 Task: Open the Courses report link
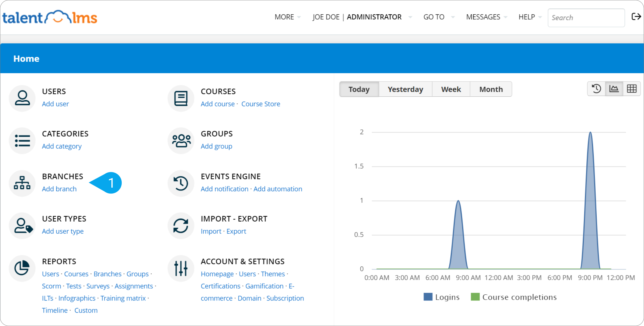click(76, 274)
